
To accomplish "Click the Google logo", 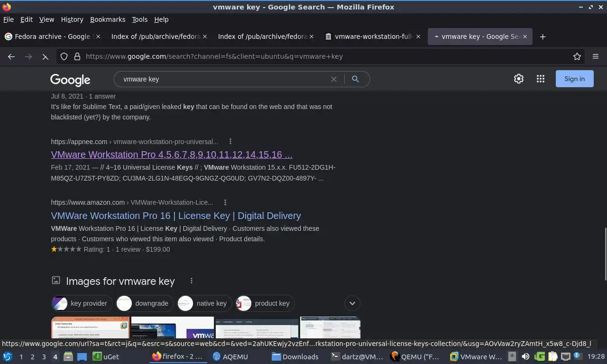I will point(70,80).
